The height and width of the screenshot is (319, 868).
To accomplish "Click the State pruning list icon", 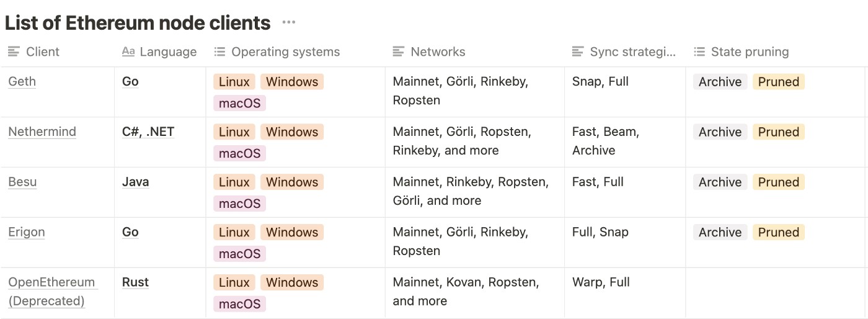I will (x=699, y=52).
